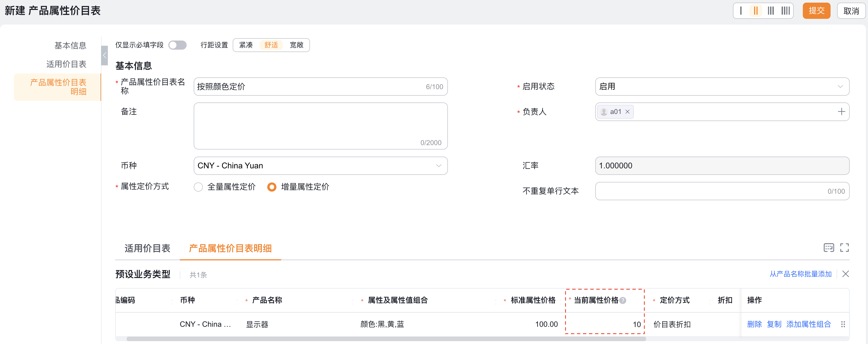Click help icon next to 当前属性价格
Viewport: 868px width, 344px height.
click(623, 300)
